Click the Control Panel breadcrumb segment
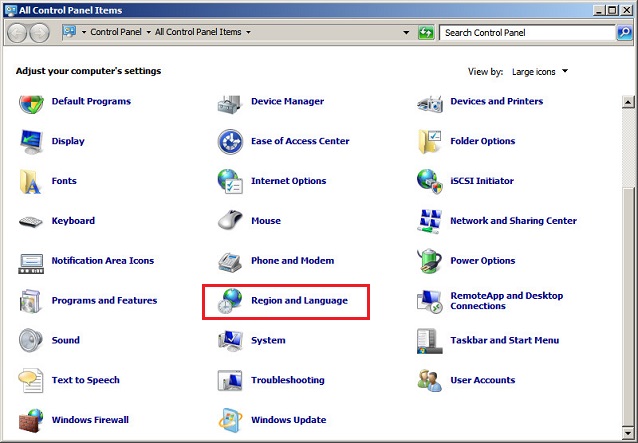This screenshot has height=443, width=638. coord(116,32)
